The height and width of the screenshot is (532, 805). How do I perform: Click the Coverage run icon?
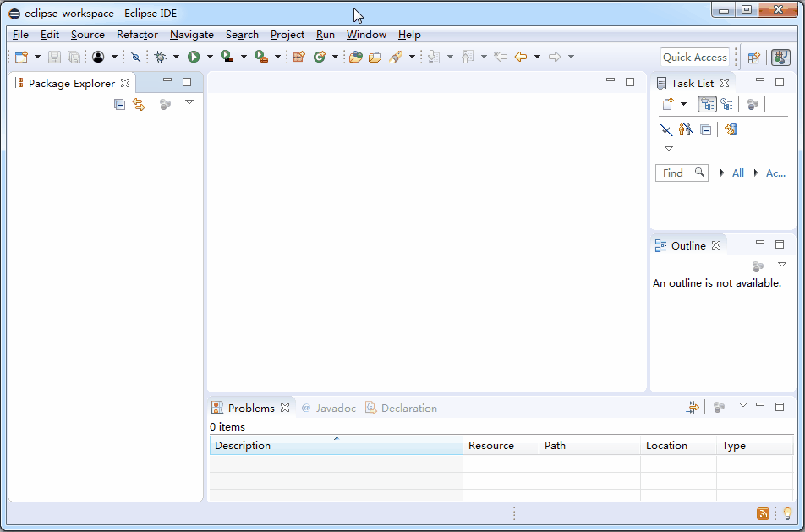click(x=227, y=57)
